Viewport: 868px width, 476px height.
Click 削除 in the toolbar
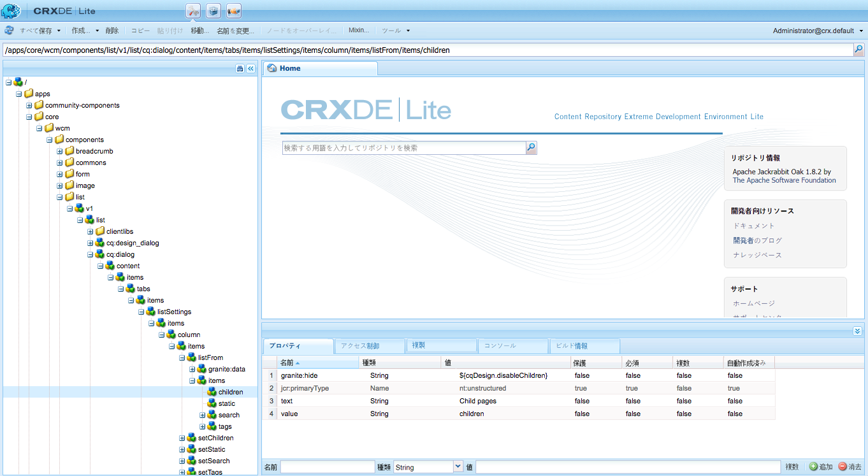[x=112, y=31]
